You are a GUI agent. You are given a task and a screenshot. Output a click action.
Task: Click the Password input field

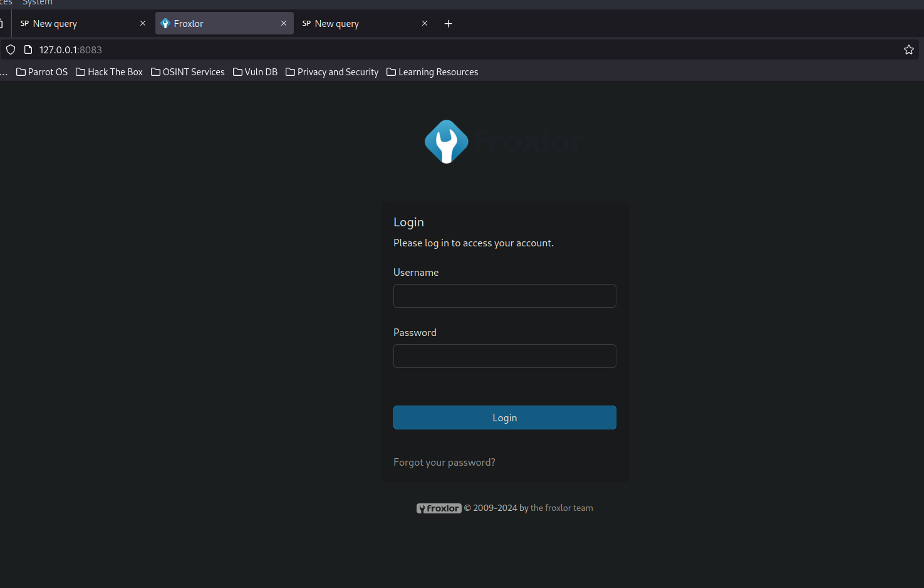tap(505, 356)
